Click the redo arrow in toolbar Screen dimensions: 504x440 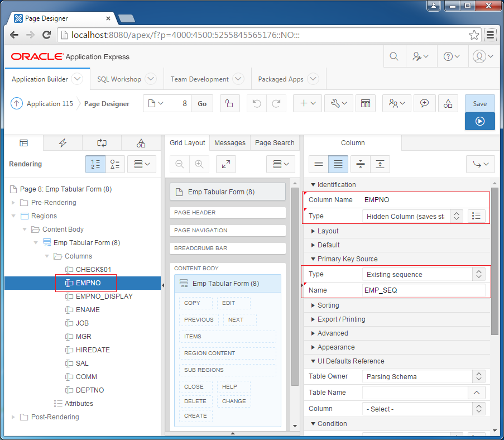pos(276,103)
